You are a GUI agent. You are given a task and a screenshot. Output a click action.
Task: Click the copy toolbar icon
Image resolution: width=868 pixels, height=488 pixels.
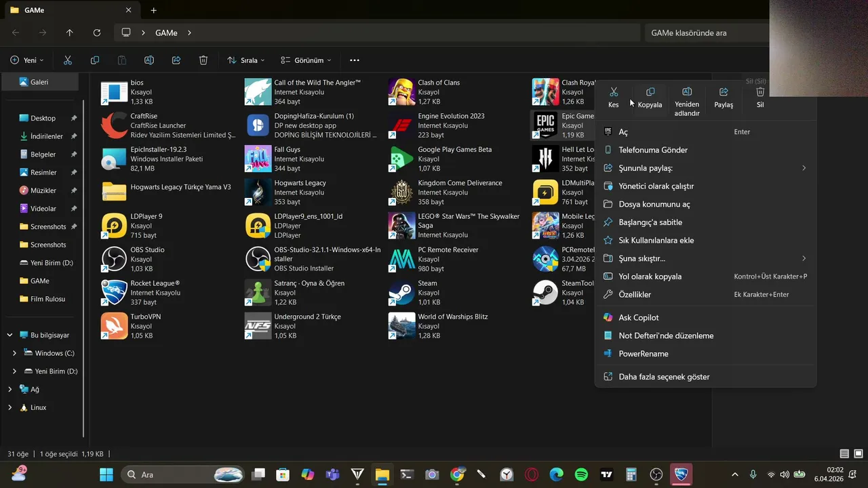pos(95,60)
